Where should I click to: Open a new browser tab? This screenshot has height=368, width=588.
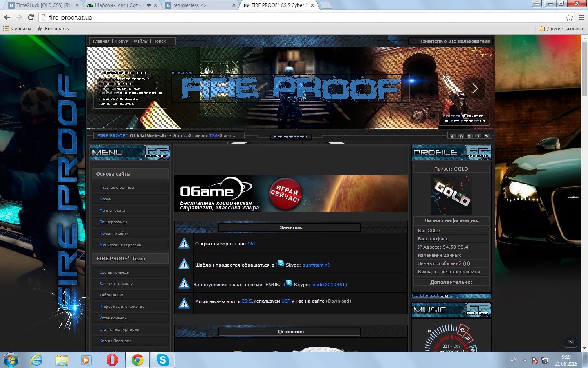pos(325,5)
